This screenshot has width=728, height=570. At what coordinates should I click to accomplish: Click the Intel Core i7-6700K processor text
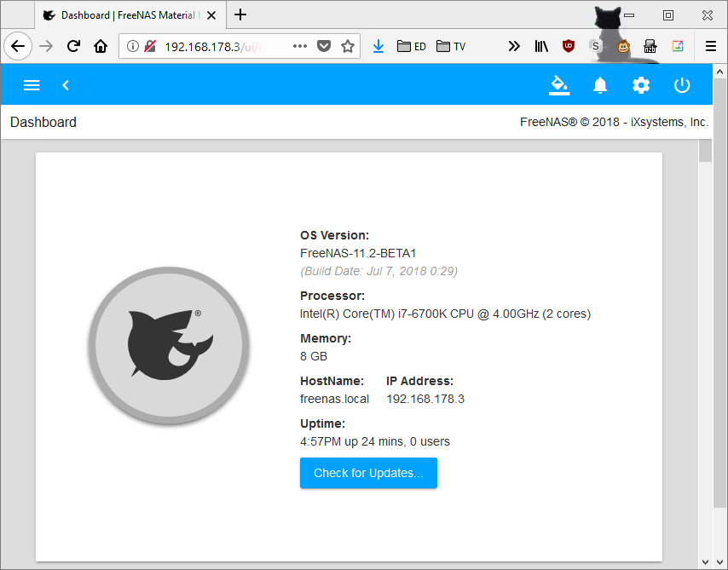445,314
